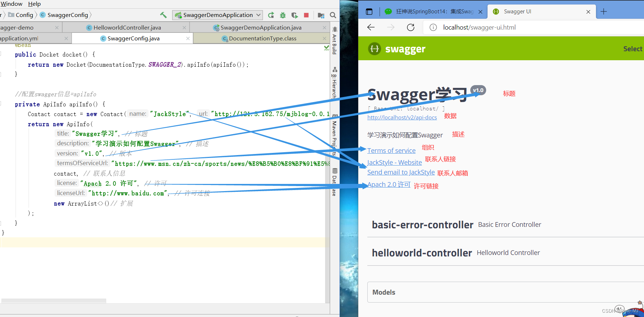
Task: Click the browser forward arrow
Action: pos(391,27)
